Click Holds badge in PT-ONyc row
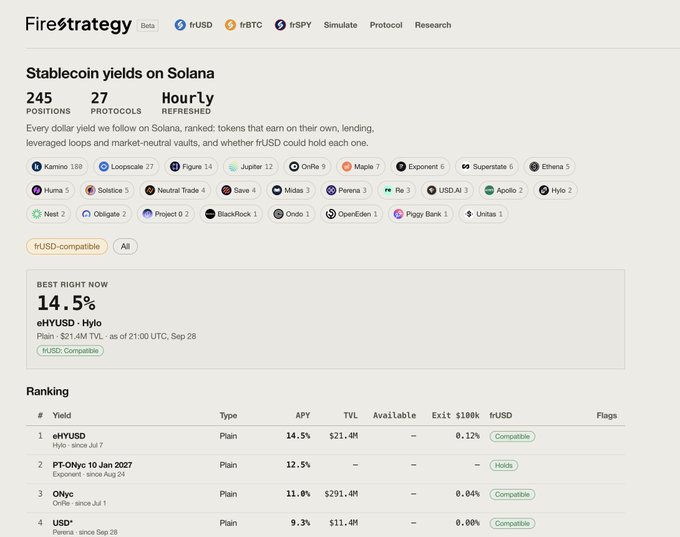Viewport: 680px width, 537px height. click(x=503, y=465)
